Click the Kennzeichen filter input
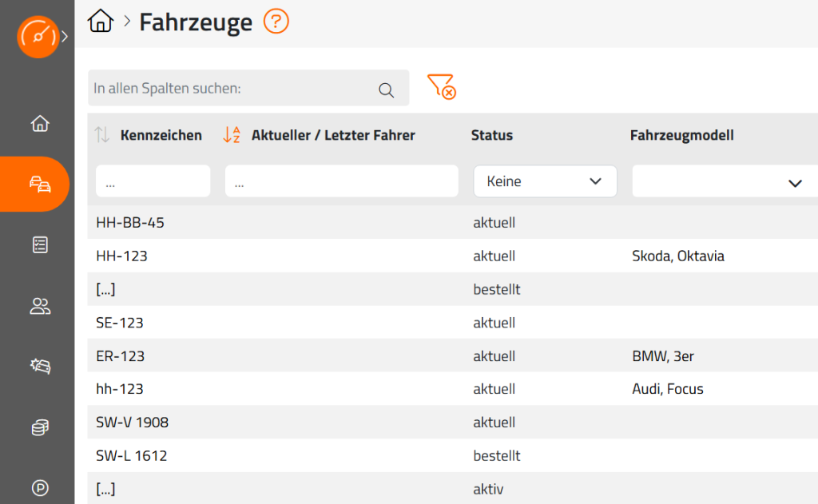This screenshot has width=818, height=504. (x=153, y=181)
